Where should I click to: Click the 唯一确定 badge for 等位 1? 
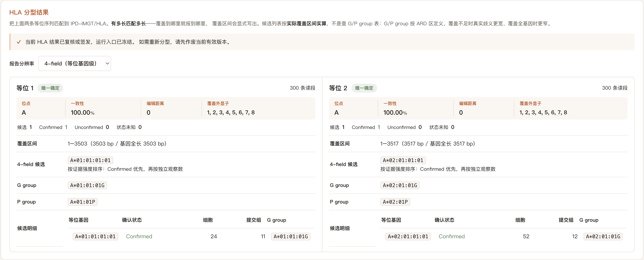click(x=50, y=88)
